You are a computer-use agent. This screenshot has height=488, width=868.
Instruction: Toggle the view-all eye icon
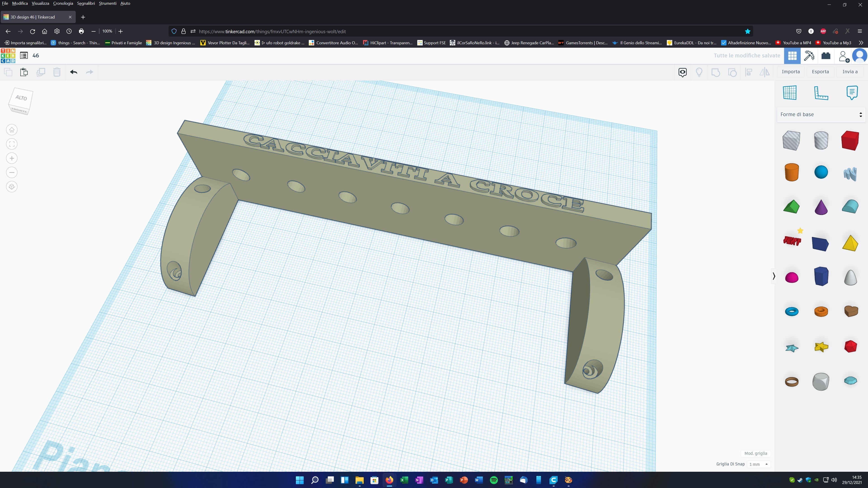[682, 72]
